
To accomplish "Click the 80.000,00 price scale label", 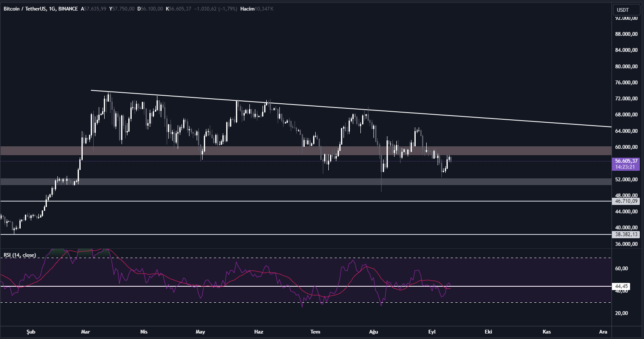I will click(626, 67).
